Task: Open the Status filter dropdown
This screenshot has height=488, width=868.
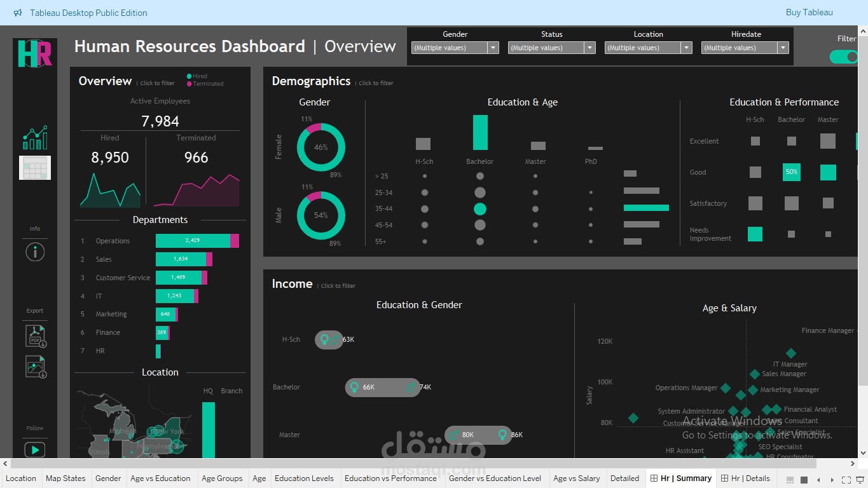Action: [589, 48]
